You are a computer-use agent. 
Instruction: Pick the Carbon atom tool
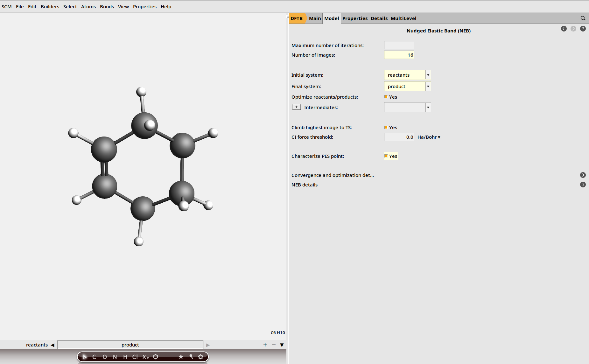(94, 357)
